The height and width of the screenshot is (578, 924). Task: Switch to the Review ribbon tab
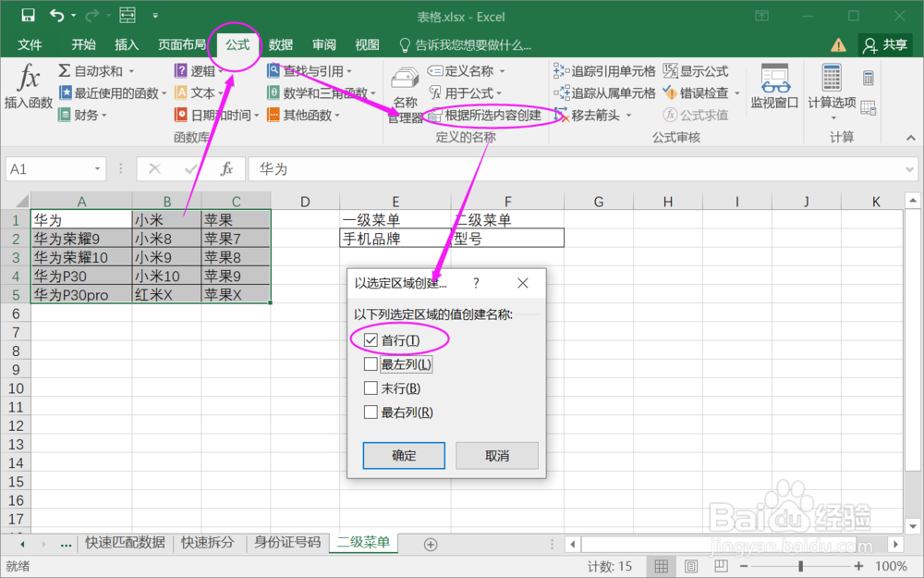click(x=323, y=44)
